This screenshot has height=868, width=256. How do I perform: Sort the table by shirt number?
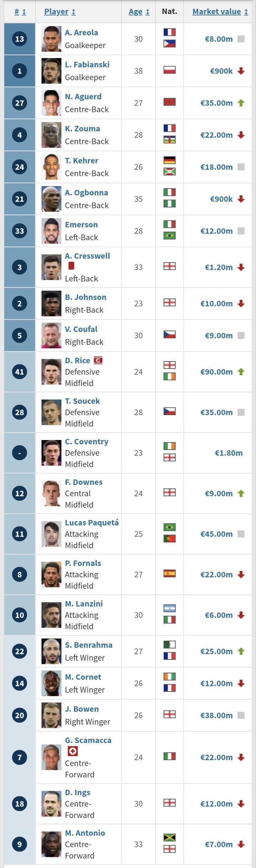(20, 12)
